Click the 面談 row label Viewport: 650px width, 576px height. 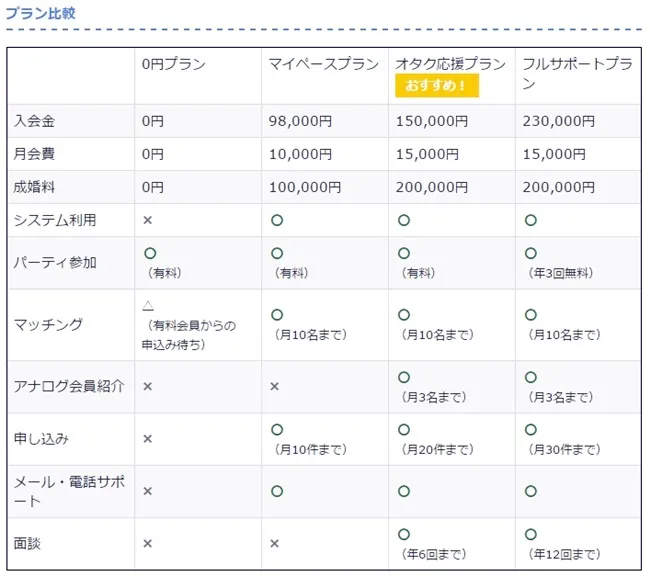coord(27,543)
